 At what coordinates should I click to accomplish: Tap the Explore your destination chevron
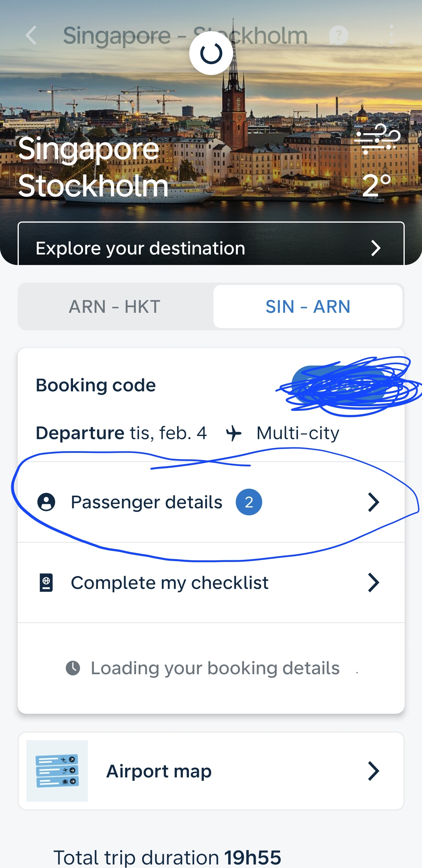coord(375,248)
